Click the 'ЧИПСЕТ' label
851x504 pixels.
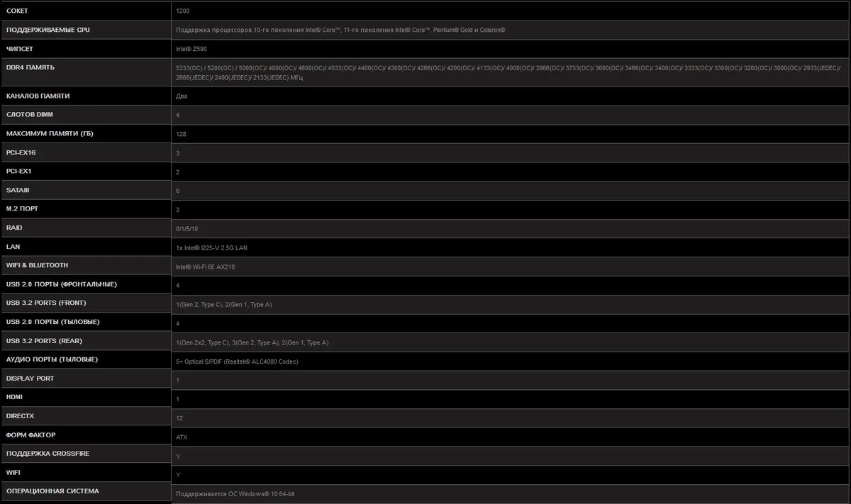click(x=19, y=49)
